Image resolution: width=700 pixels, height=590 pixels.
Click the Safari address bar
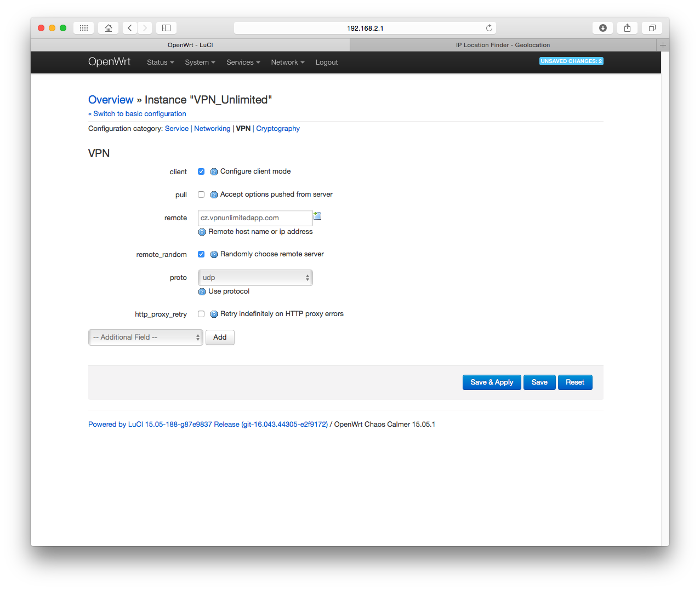[365, 28]
